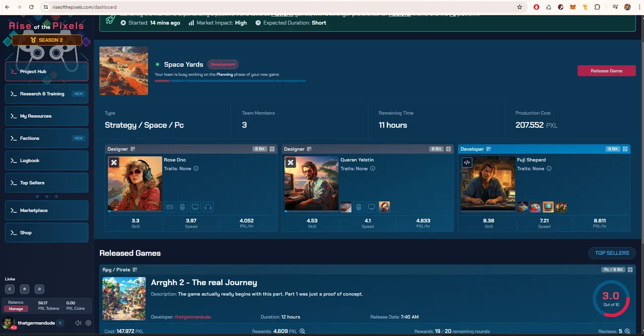Click Queran Yelstin's empty monitor slot
This screenshot has height=336, width=644.
(371, 207)
